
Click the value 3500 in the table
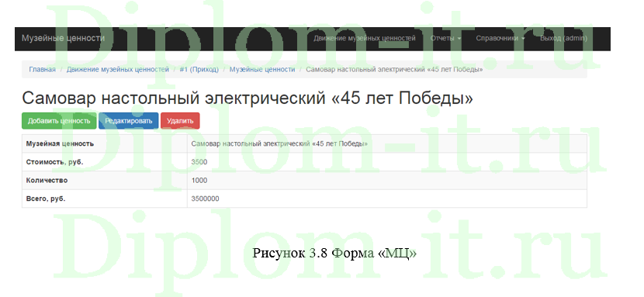point(199,162)
